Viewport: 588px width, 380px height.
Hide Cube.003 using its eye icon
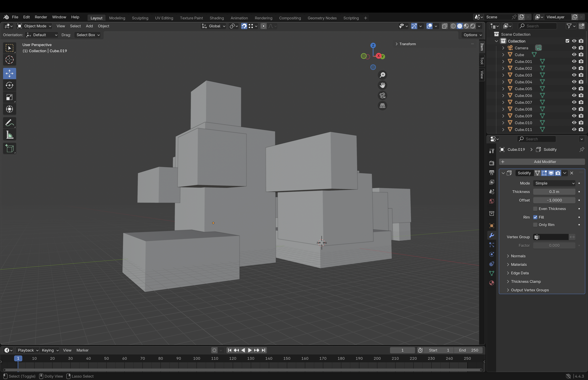(x=574, y=75)
